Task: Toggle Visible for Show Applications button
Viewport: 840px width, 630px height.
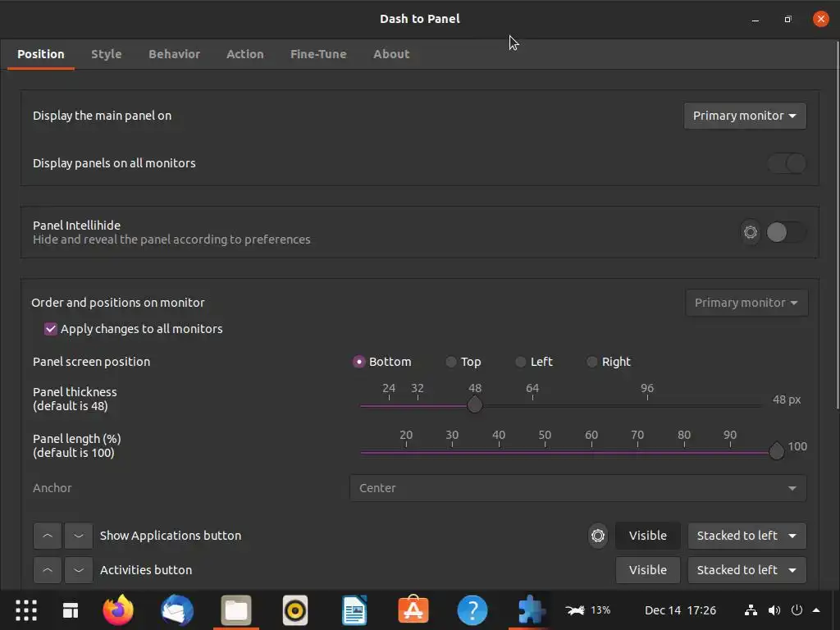Action: tap(648, 536)
